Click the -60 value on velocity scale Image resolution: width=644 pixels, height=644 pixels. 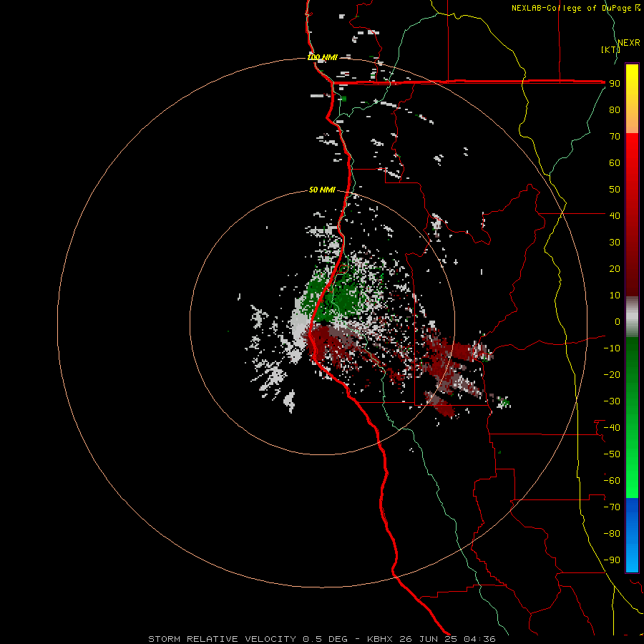point(612,481)
